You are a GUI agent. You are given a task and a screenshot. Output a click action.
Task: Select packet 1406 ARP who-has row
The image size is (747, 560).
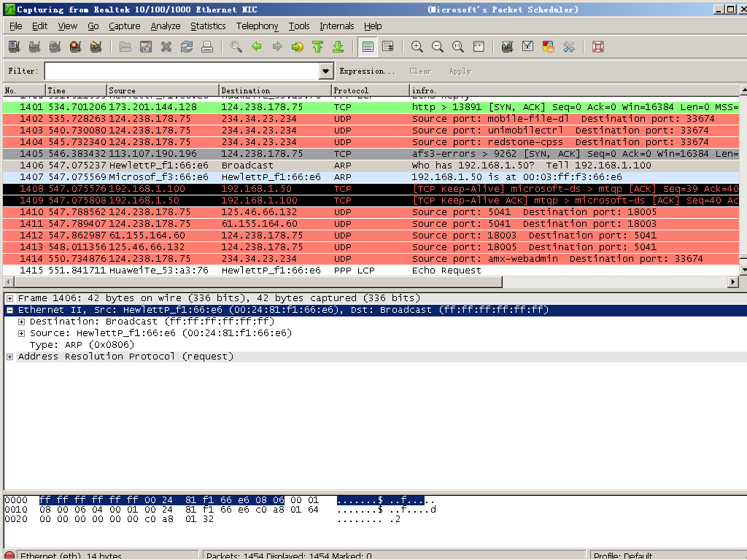click(x=371, y=166)
